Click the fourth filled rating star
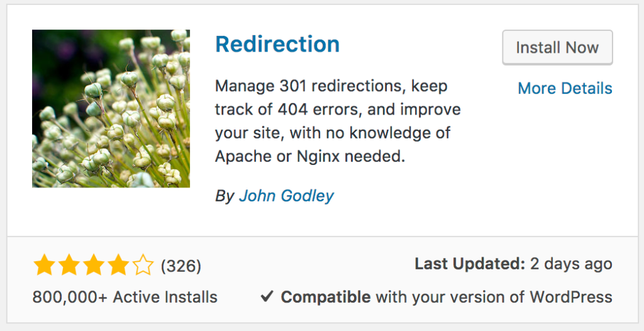Image resolution: width=644 pixels, height=331 pixels. pos(118,266)
